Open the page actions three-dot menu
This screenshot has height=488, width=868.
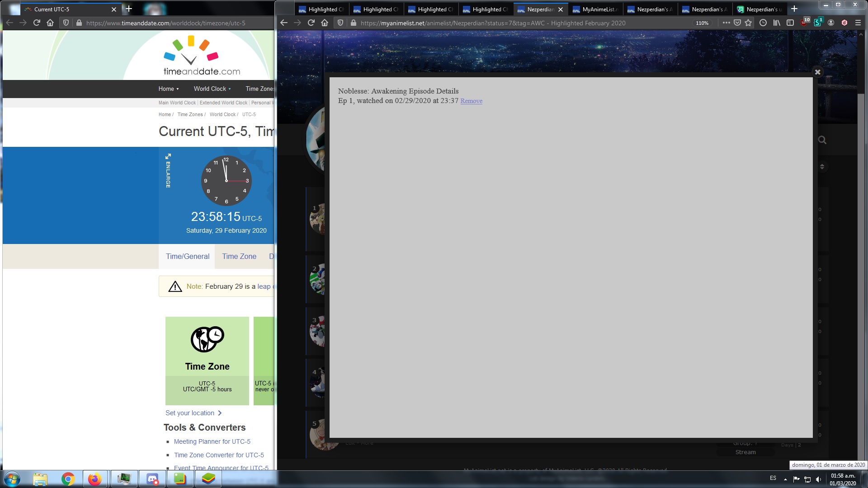click(x=726, y=23)
